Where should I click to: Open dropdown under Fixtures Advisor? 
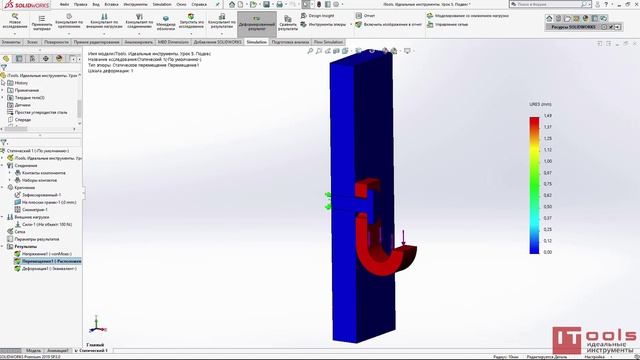point(69,33)
